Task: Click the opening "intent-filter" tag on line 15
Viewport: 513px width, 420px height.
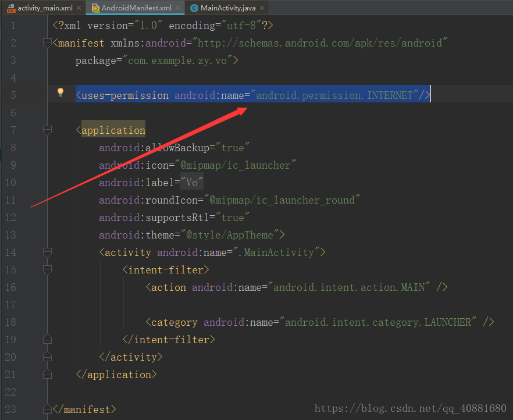Action: tap(166, 270)
